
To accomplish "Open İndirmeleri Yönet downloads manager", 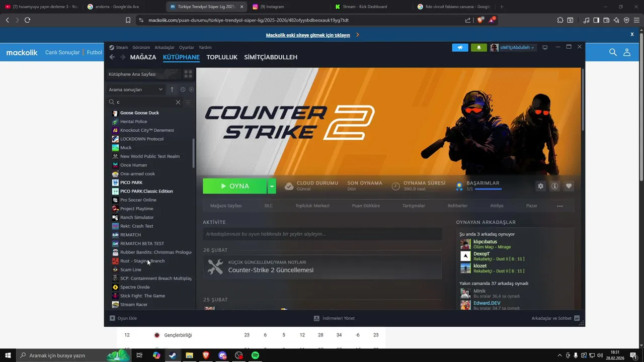I will pyautogui.click(x=334, y=318).
